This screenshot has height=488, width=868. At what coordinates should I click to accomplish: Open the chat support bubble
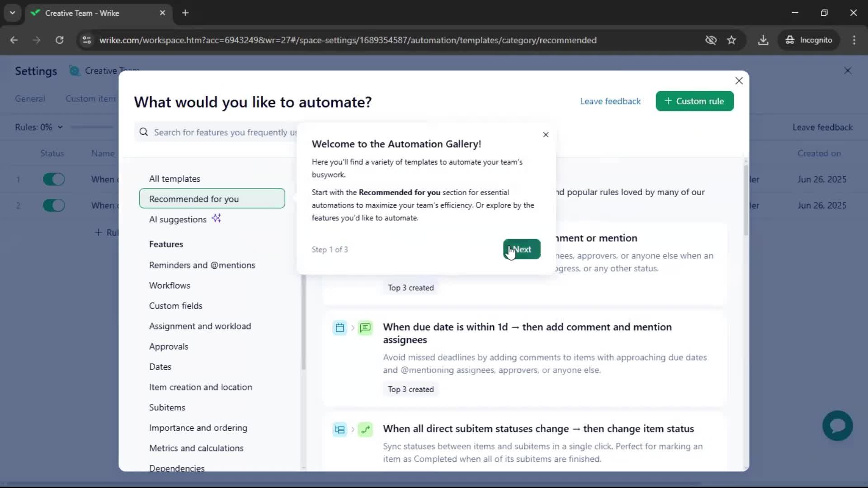[x=837, y=426]
